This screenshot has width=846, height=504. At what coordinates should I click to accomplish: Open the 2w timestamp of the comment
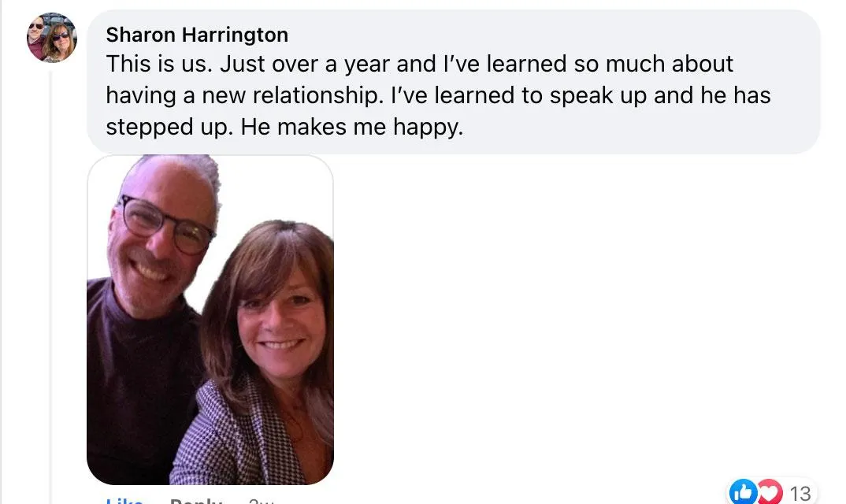point(262,502)
